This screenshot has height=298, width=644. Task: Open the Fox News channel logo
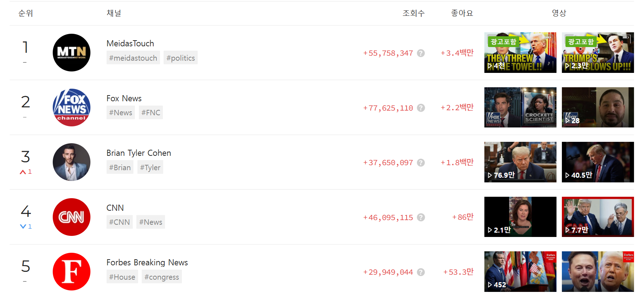pos(71,107)
